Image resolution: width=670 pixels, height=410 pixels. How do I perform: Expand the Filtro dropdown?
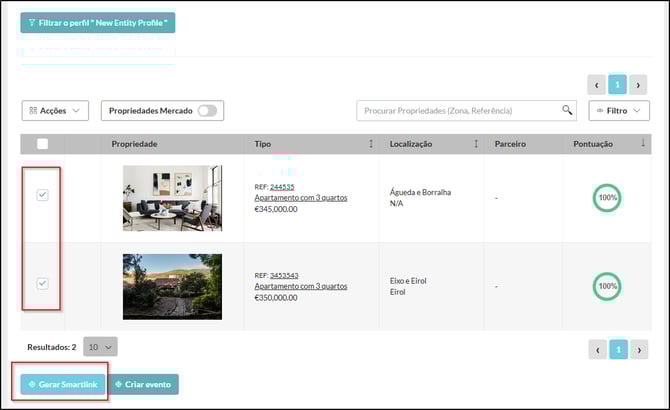[619, 110]
